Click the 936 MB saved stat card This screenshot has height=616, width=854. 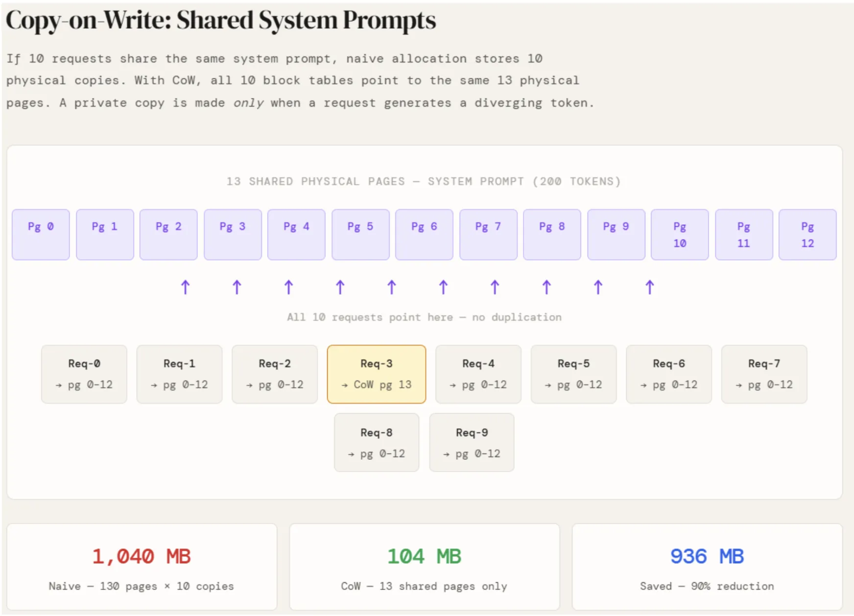coord(707,567)
